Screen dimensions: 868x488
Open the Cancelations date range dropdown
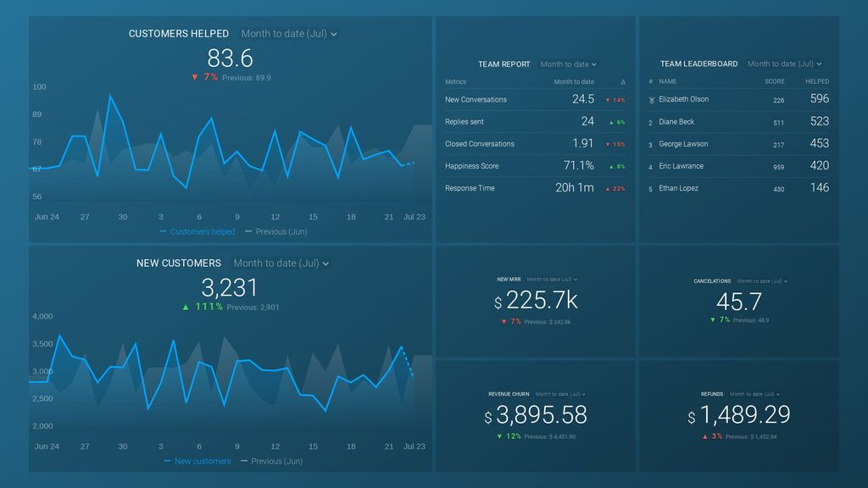click(x=762, y=281)
